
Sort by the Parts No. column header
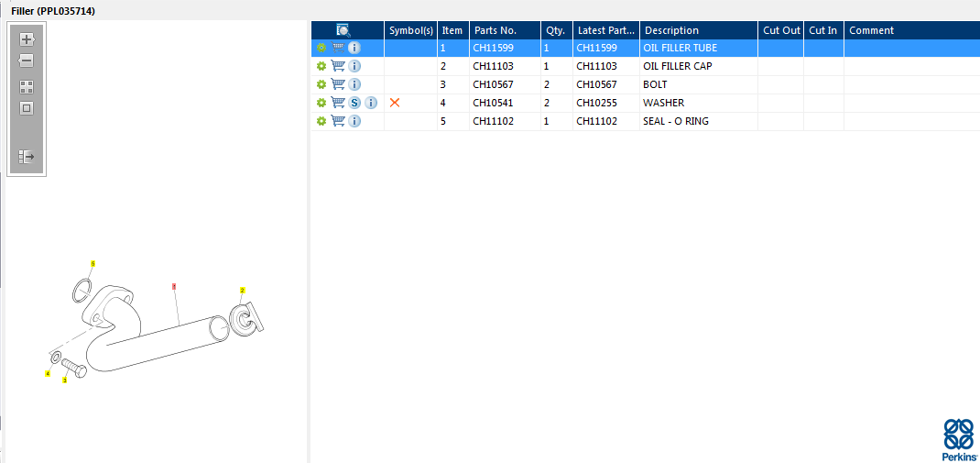[505, 30]
